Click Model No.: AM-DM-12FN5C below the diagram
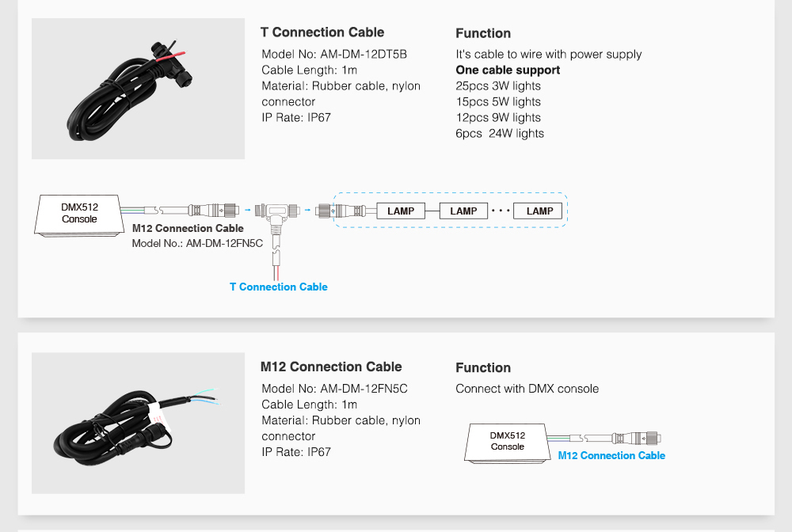 click(196, 244)
